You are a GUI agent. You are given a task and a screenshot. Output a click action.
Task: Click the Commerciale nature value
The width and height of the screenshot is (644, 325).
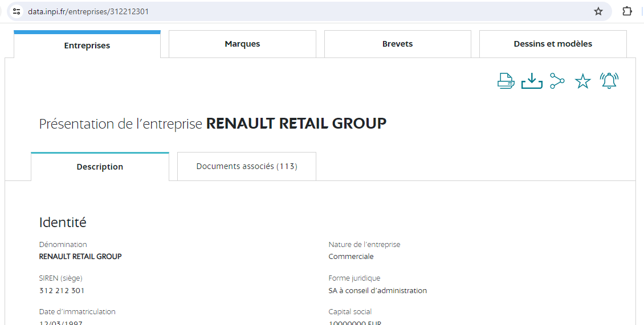[x=351, y=257]
